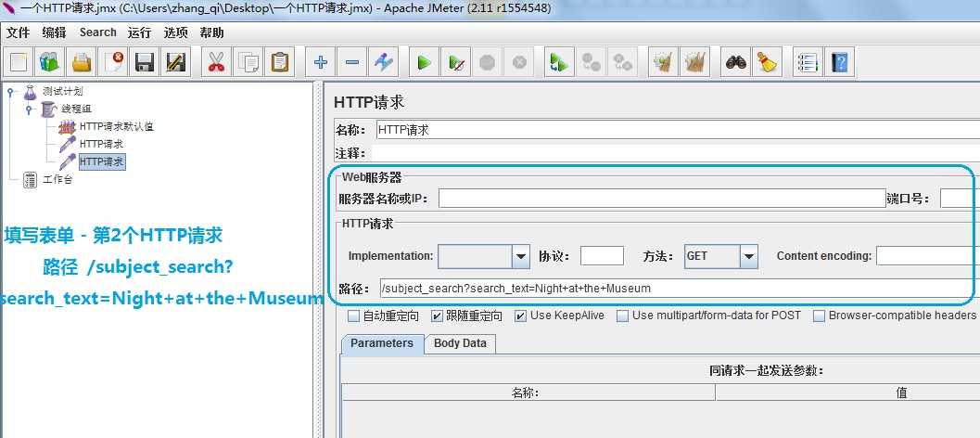Click the 协议 protocol field
The image size is (980, 438).
(602, 256)
